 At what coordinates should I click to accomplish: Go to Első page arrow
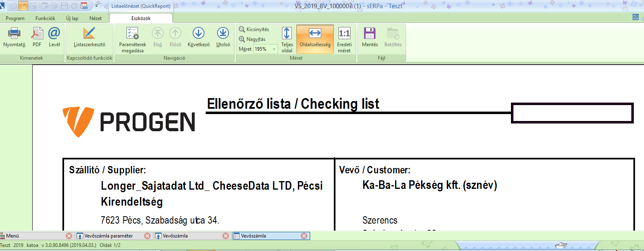click(158, 38)
